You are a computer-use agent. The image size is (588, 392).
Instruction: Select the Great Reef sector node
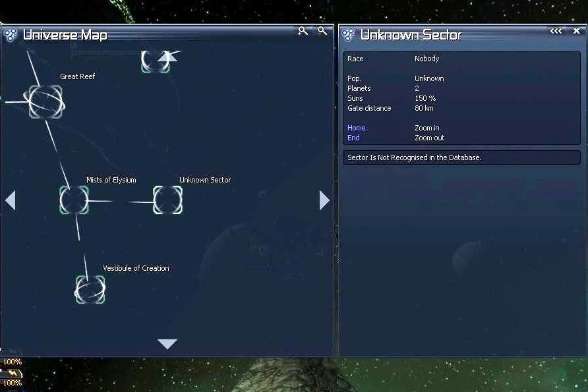pyautogui.click(x=45, y=101)
